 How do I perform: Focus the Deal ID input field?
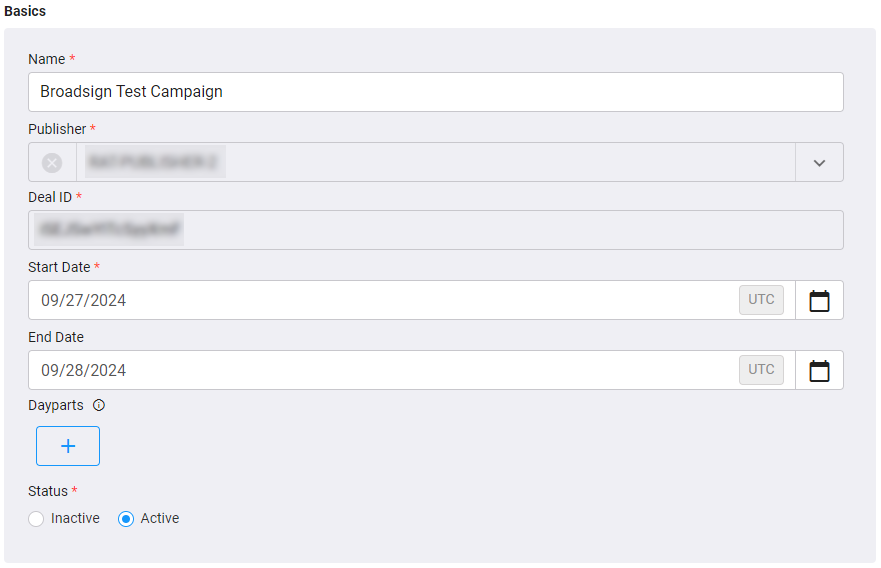pyautogui.click(x=436, y=230)
